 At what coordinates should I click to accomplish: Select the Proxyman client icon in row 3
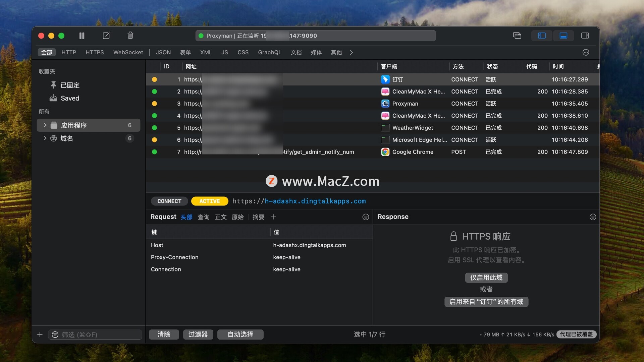coord(385,104)
